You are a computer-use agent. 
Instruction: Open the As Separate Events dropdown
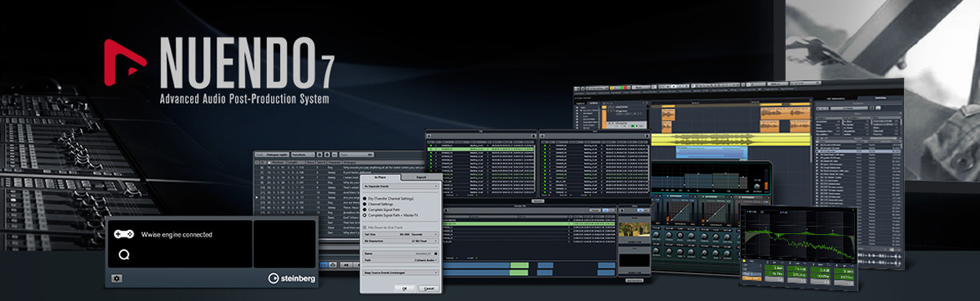401,186
